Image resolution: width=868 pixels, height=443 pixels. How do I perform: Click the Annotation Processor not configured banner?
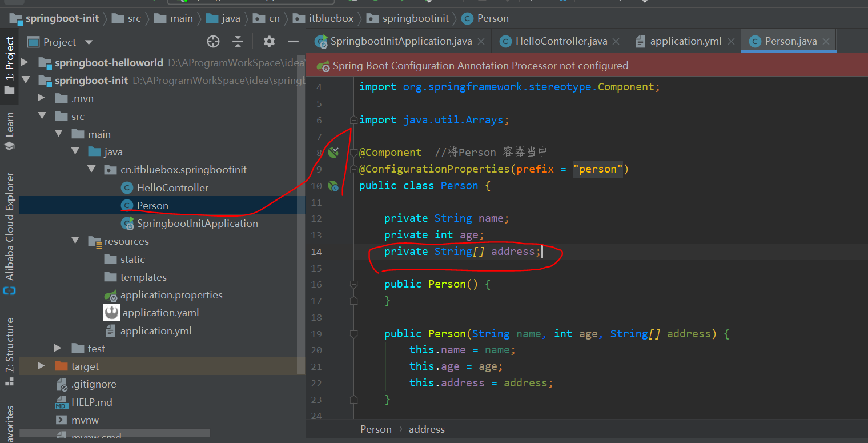[x=586, y=66]
